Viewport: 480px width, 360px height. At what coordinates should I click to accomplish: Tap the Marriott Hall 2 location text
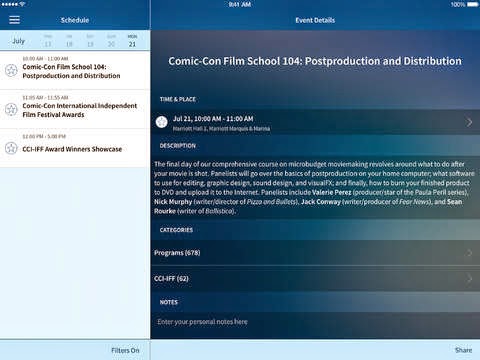(x=221, y=129)
